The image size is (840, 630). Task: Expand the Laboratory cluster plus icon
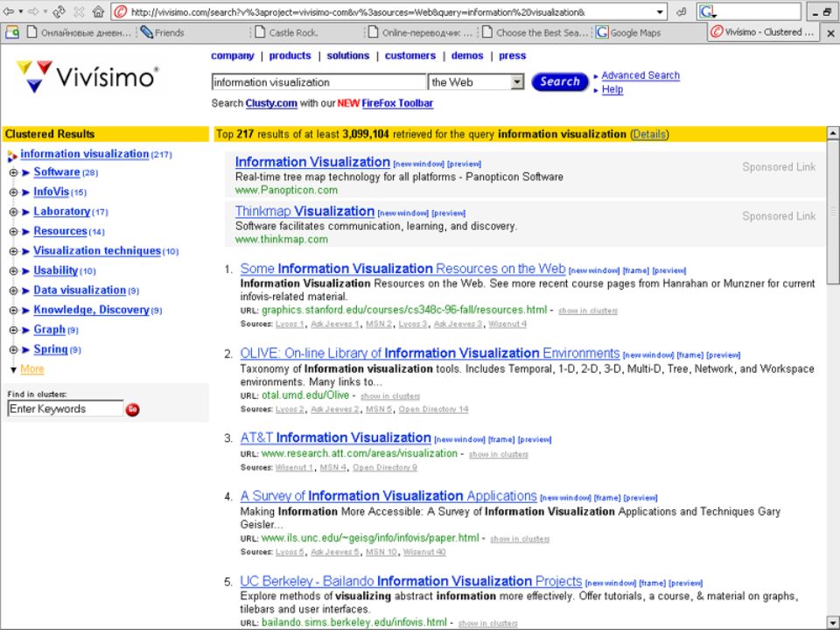point(13,212)
